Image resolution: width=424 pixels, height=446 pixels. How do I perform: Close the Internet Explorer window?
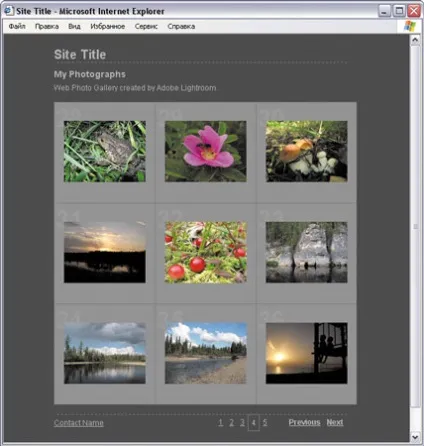[x=414, y=11]
